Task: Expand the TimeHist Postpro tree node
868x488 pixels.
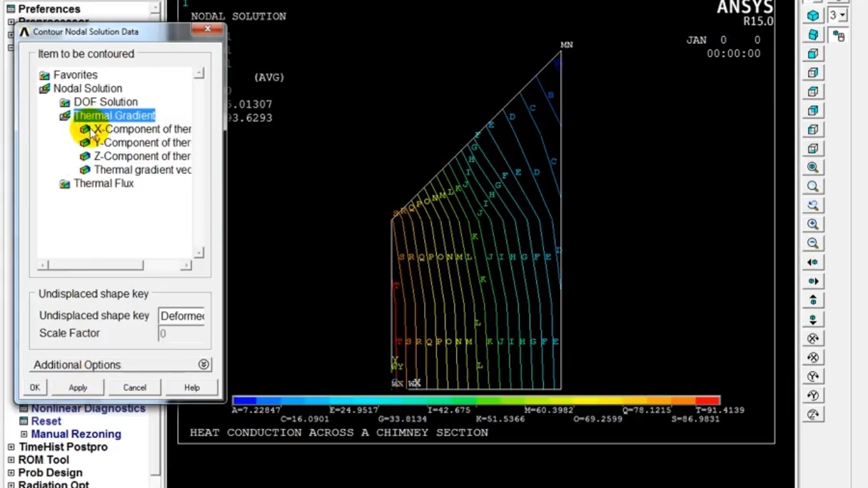Action: coord(11,447)
